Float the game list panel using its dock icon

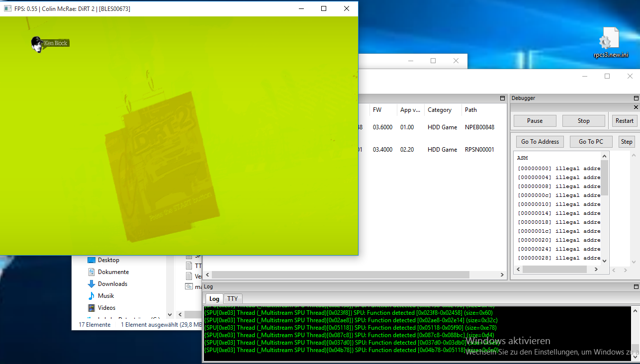[503, 98]
